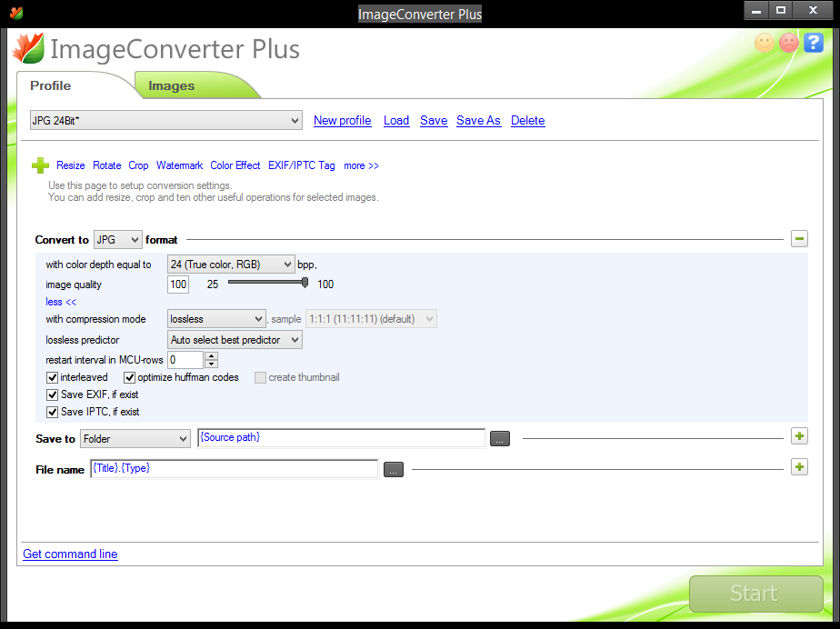This screenshot has height=629, width=840.
Task: Click the title bar application icon
Action: (x=16, y=13)
